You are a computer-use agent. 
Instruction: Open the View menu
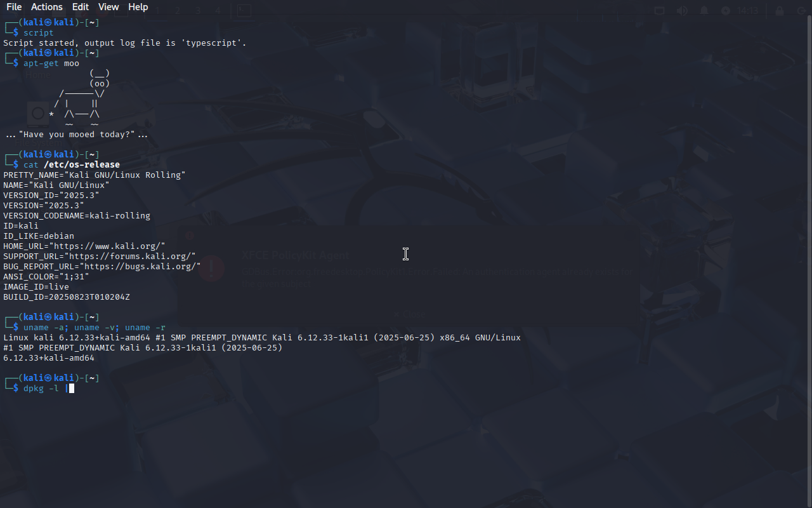click(108, 7)
